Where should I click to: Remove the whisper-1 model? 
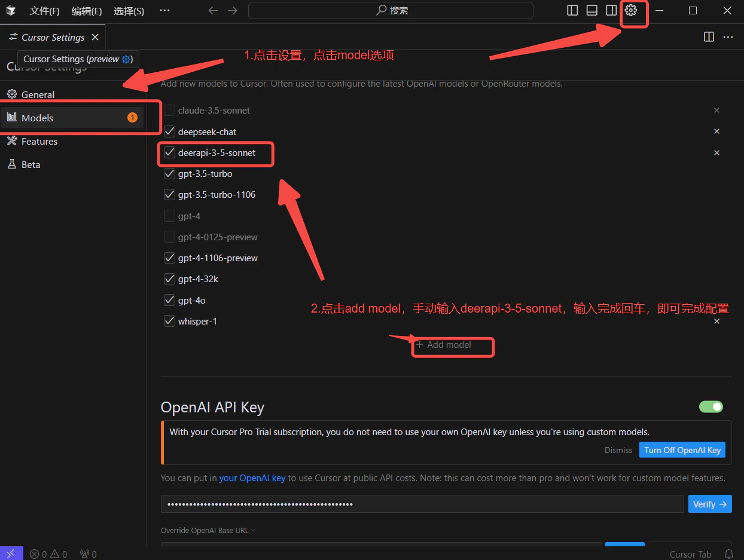716,322
